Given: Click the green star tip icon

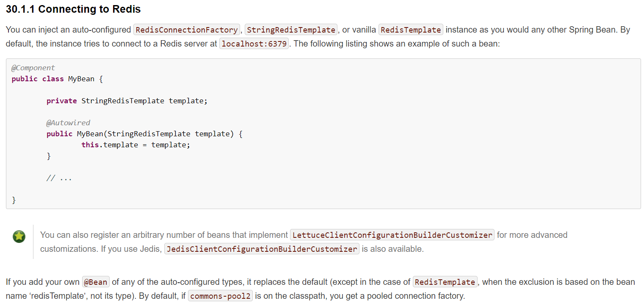Looking at the screenshot, I should click(19, 236).
